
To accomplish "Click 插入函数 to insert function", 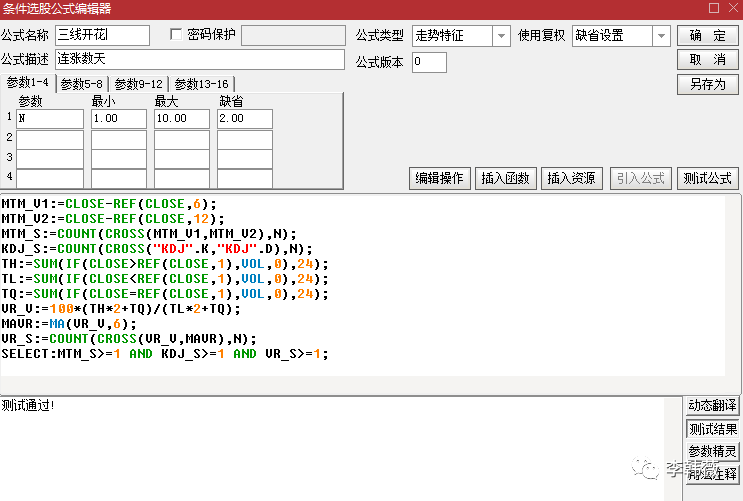I will (506, 179).
